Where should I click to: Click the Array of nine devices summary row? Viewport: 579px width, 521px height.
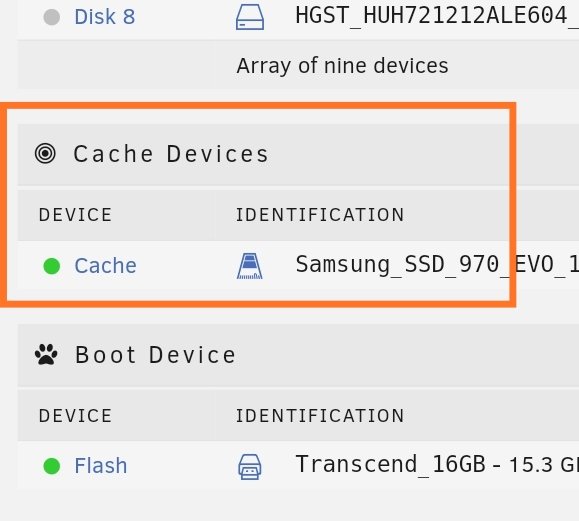[x=298, y=65]
